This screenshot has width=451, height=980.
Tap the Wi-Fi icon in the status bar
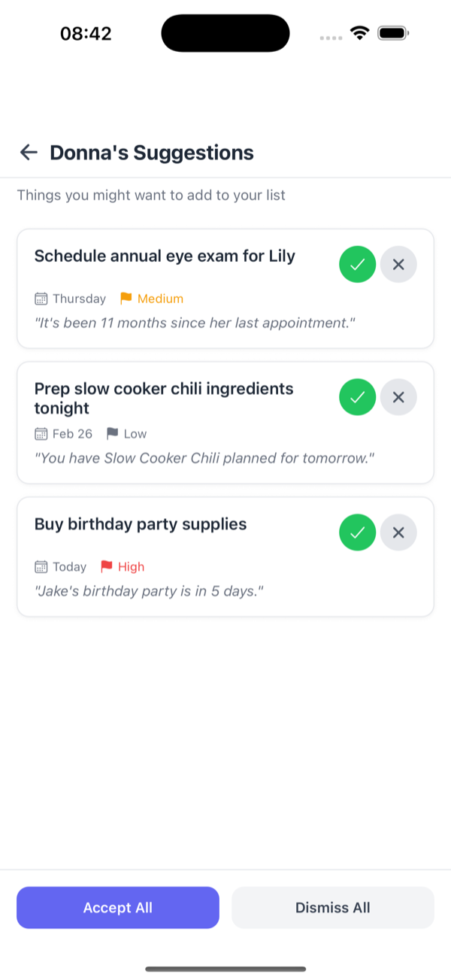coord(359,32)
